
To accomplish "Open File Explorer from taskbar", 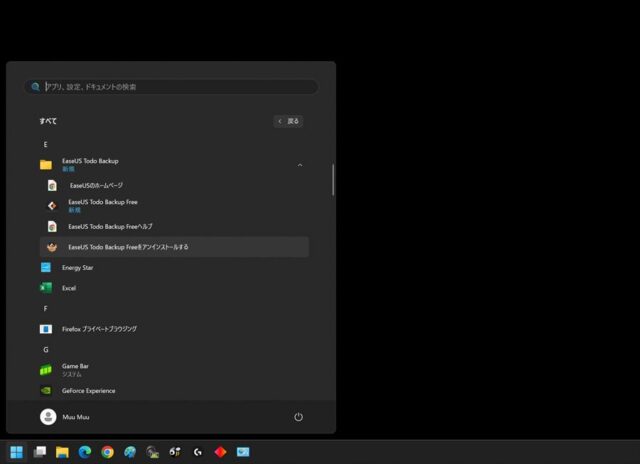I will pyautogui.click(x=62, y=452).
